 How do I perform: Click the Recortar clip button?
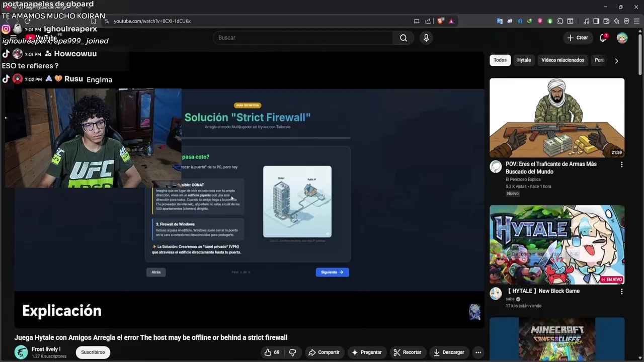[408, 352]
